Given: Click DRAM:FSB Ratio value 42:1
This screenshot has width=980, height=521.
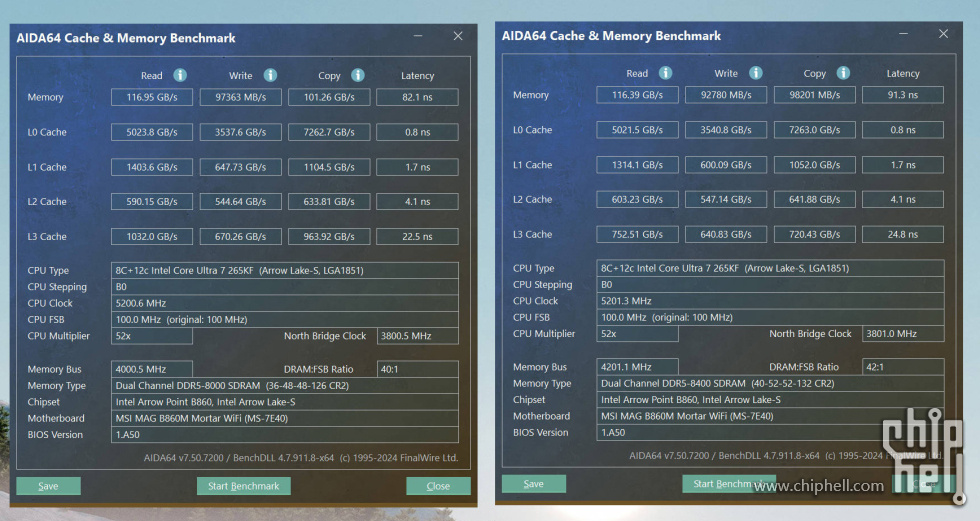Looking at the screenshot, I should tap(903, 367).
